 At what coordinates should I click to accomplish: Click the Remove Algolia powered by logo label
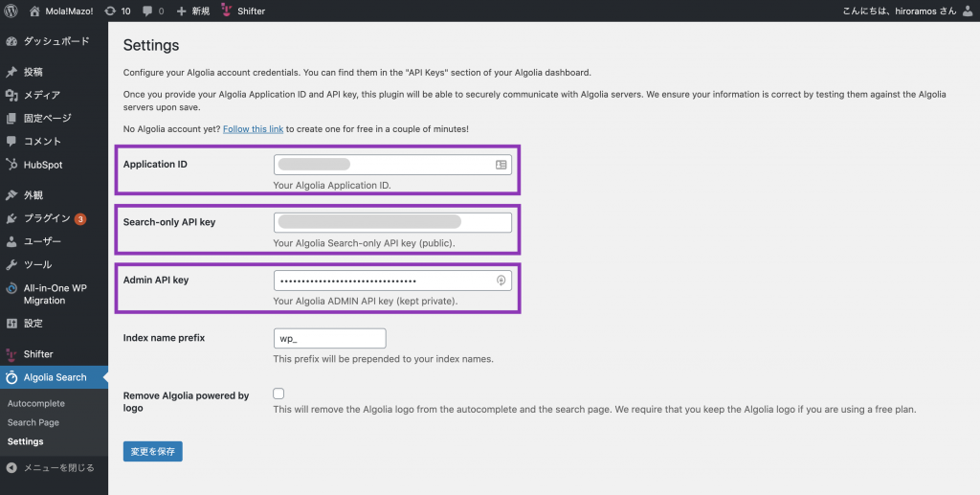click(187, 402)
